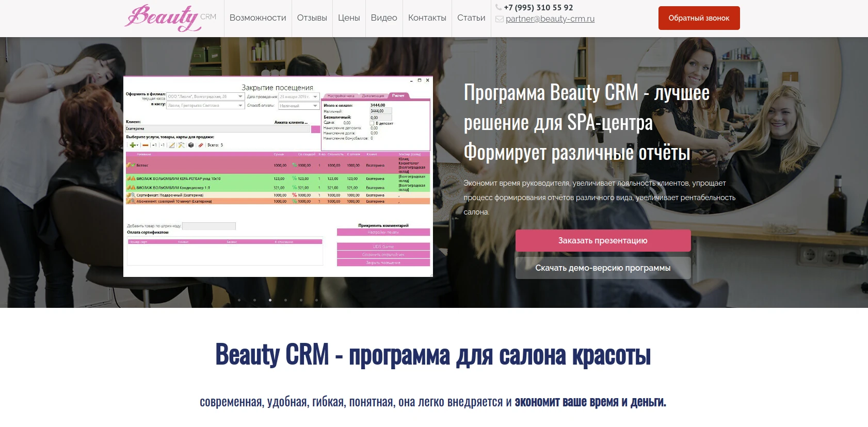Image resolution: width=868 pixels, height=427 pixels.
Task: Click the -1 decrease quantity icon
Action: [163, 145]
